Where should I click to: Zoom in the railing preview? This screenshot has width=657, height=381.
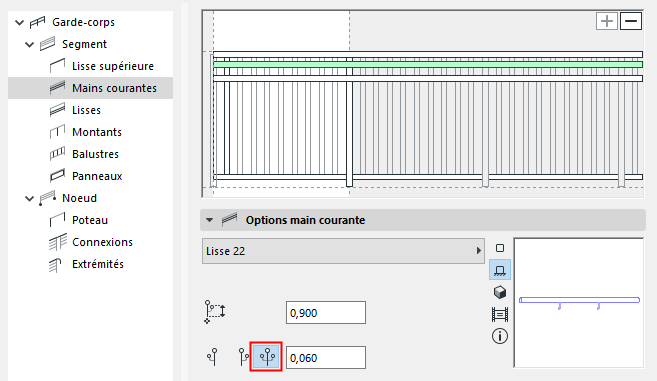tap(607, 21)
